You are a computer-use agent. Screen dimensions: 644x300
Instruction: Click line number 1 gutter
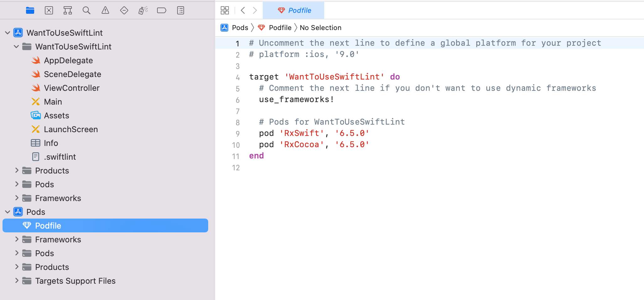tap(237, 44)
